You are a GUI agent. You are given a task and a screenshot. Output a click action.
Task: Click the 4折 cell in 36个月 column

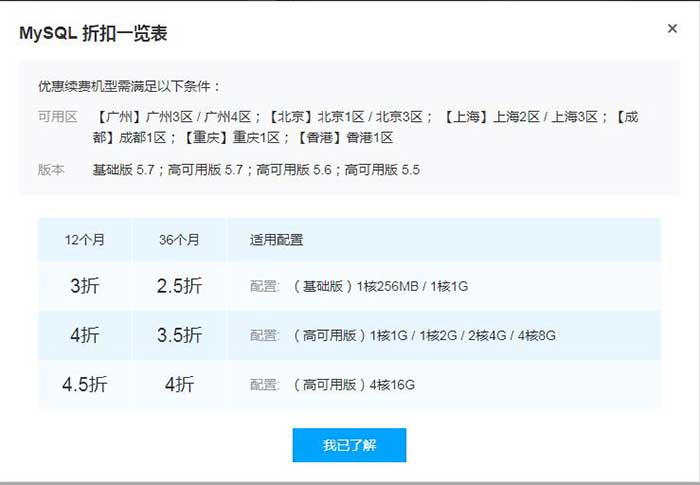click(x=179, y=384)
